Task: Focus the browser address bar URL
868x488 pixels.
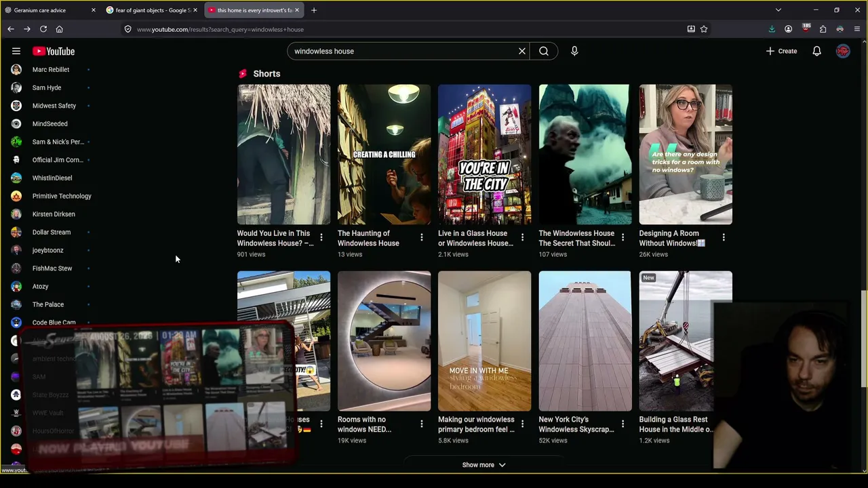Action: click(407, 29)
